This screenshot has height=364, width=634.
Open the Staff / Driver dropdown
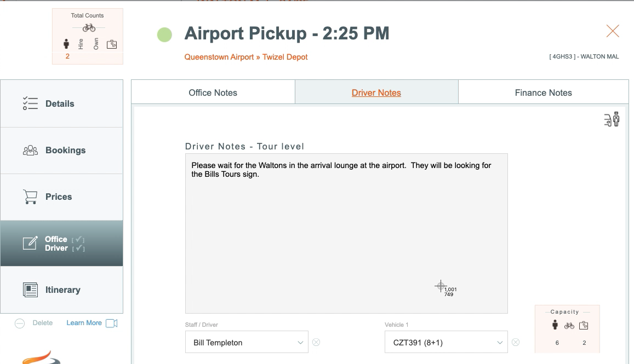pos(247,342)
